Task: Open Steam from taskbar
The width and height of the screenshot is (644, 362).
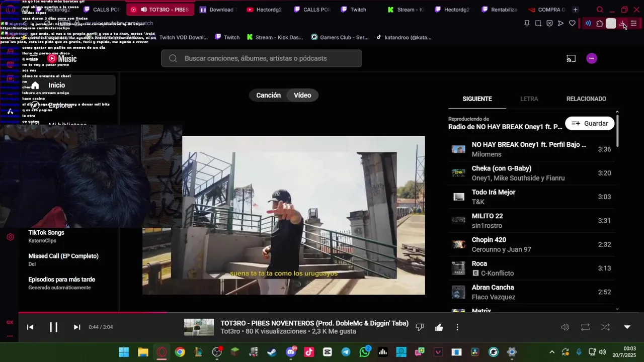Action: pyautogui.click(x=272, y=352)
